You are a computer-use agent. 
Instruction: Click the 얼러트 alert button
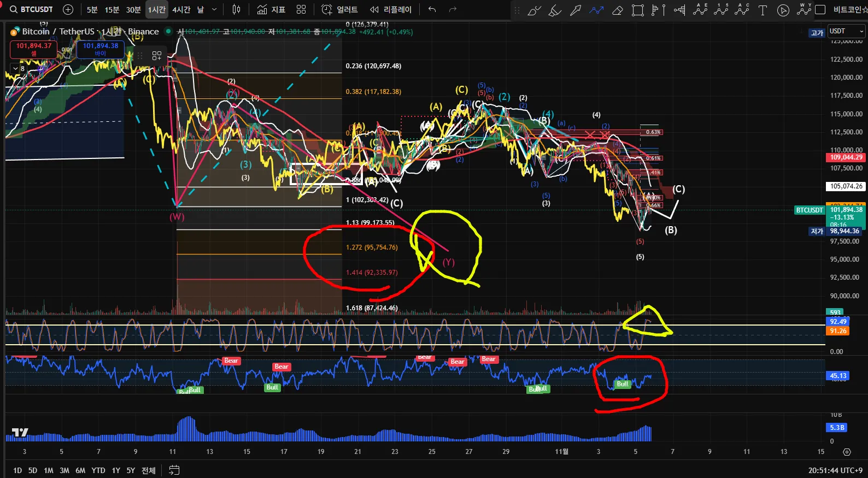340,9
